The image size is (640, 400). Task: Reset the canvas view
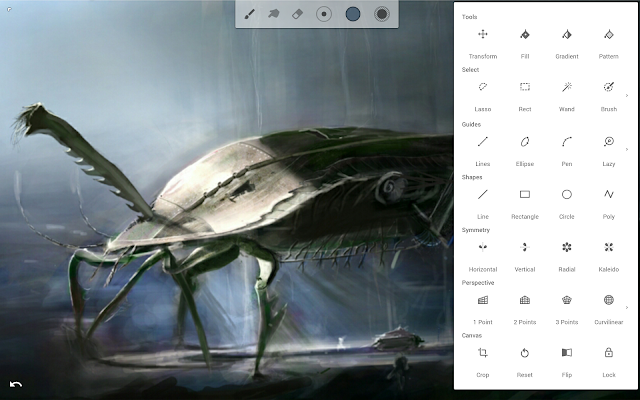coord(525,353)
